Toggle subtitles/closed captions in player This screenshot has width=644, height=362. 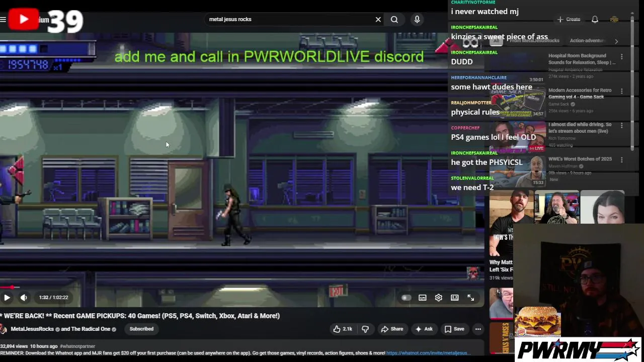point(423,298)
